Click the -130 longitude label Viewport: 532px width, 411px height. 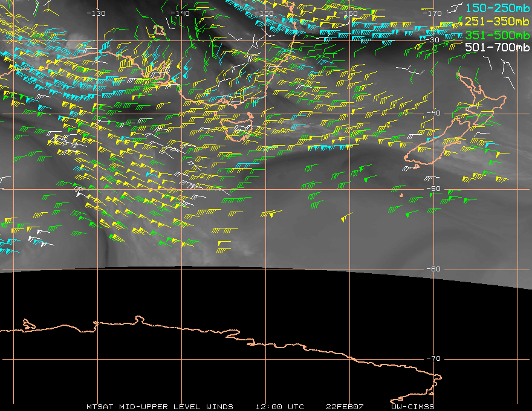(x=96, y=13)
